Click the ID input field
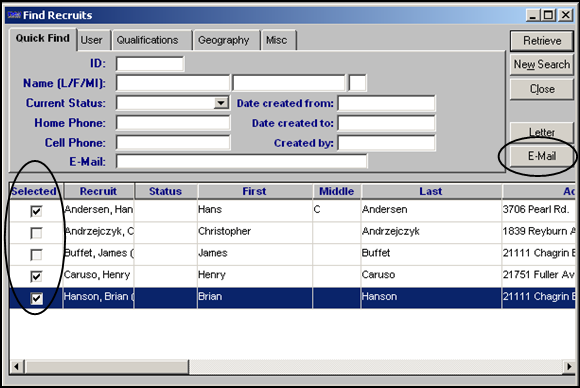580x388 pixels. point(150,64)
